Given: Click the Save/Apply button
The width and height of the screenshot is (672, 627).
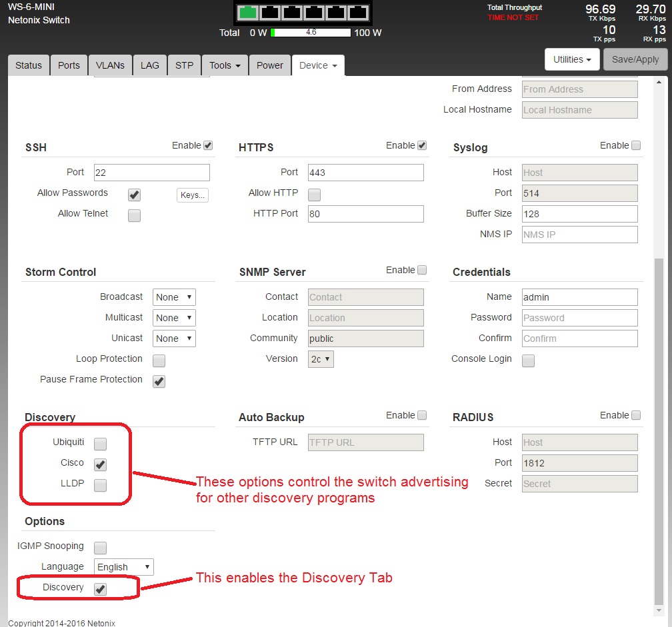Looking at the screenshot, I should click(x=635, y=59).
